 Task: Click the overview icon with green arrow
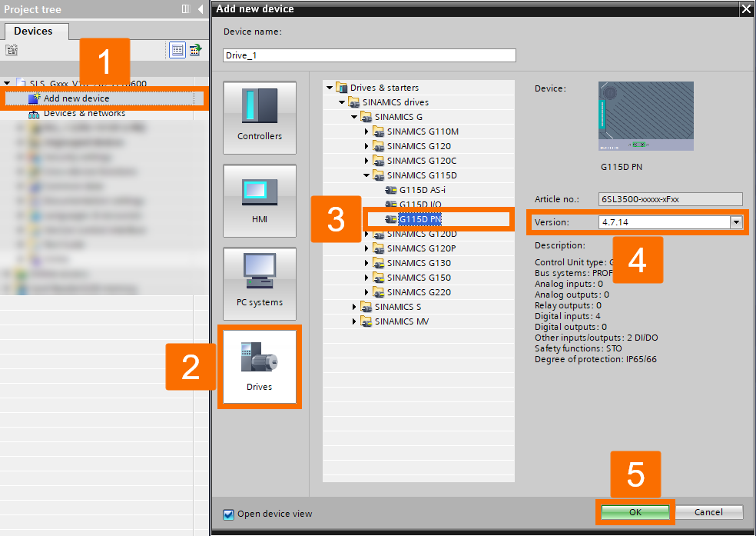[195, 50]
